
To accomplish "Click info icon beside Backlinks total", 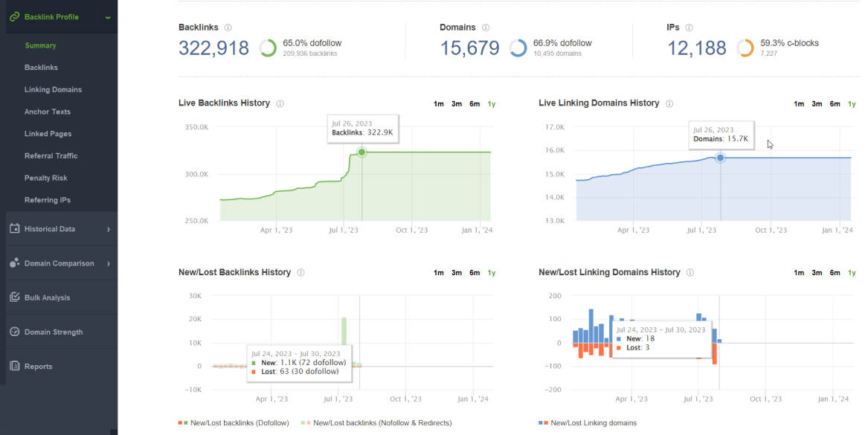I will tap(228, 28).
